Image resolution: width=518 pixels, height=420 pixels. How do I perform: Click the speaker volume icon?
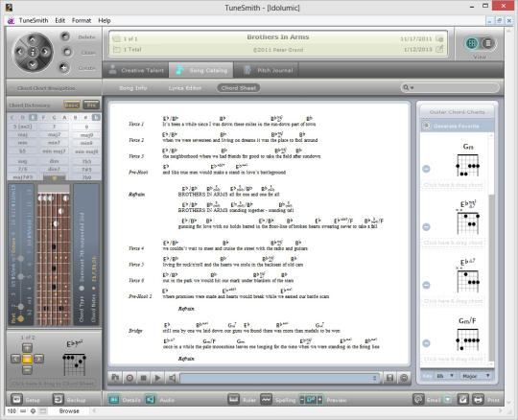point(172,378)
